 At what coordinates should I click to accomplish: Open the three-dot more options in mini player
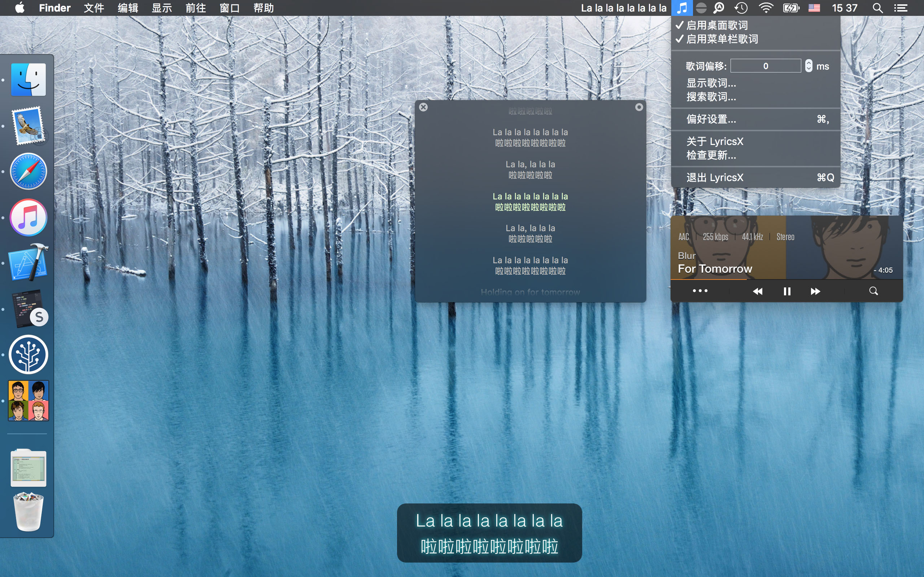tap(700, 291)
